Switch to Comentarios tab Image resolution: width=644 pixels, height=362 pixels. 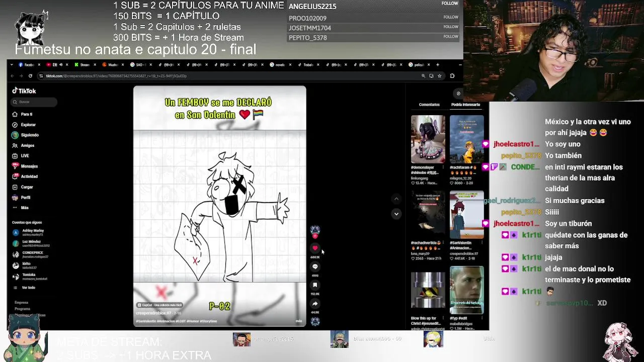429,105
